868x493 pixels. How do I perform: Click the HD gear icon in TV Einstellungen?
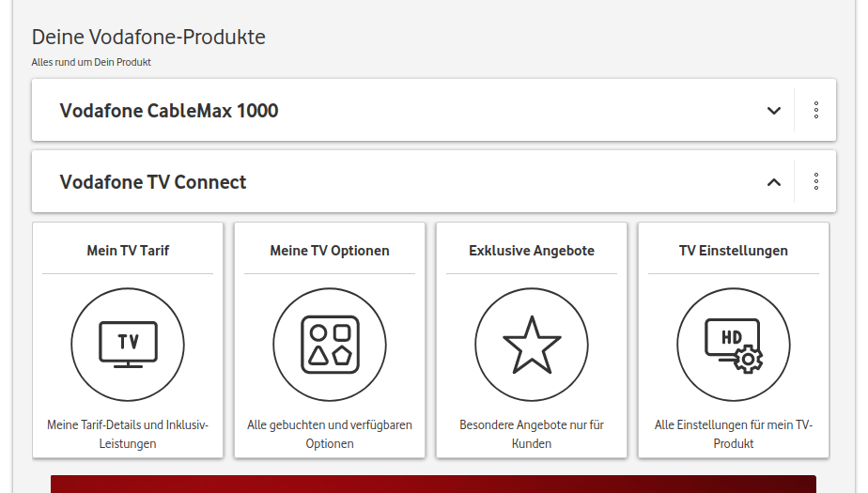(x=734, y=344)
